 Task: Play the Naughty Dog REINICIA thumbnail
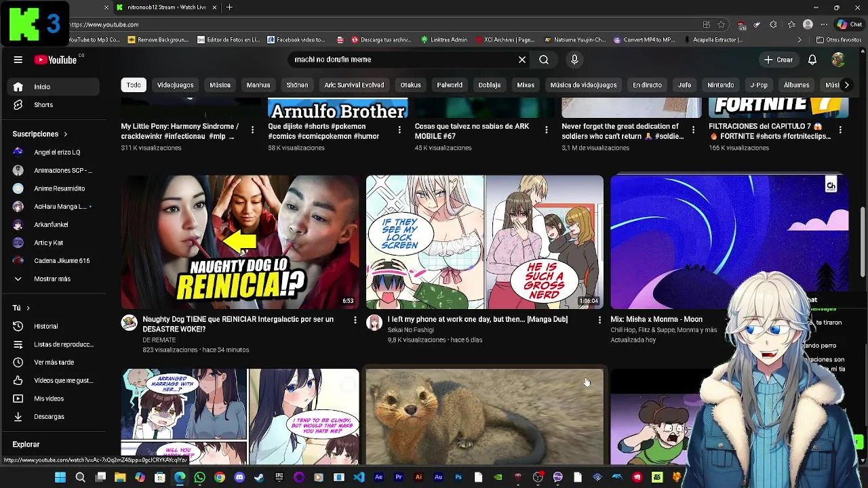pyautogui.click(x=240, y=242)
